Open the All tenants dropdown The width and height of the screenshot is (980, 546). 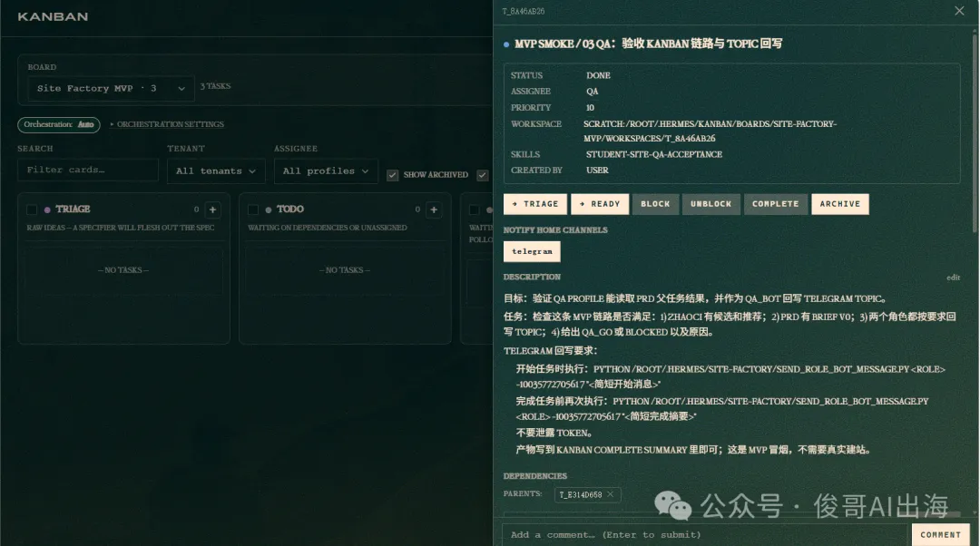tap(216, 171)
